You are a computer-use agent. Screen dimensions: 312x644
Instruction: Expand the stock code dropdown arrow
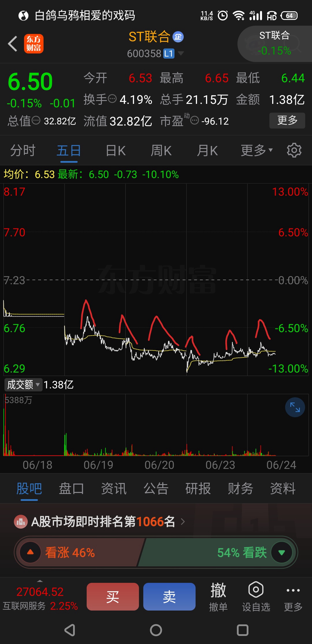click(181, 53)
